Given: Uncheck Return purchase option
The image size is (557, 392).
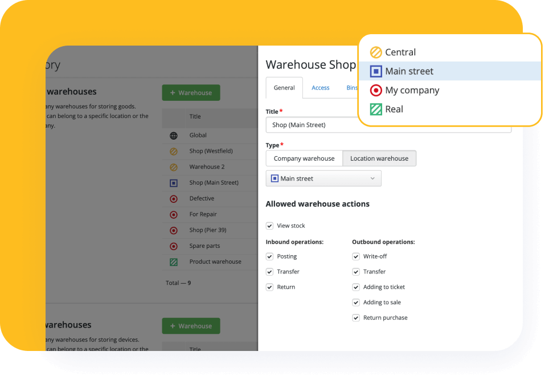Looking at the screenshot, I should click(x=356, y=317).
